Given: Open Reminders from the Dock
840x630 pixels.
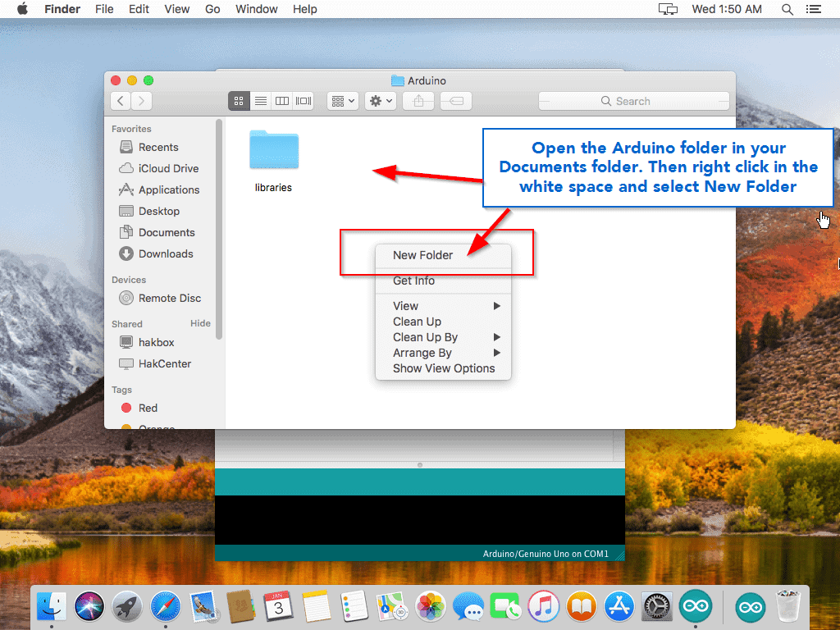Looking at the screenshot, I should point(354,607).
